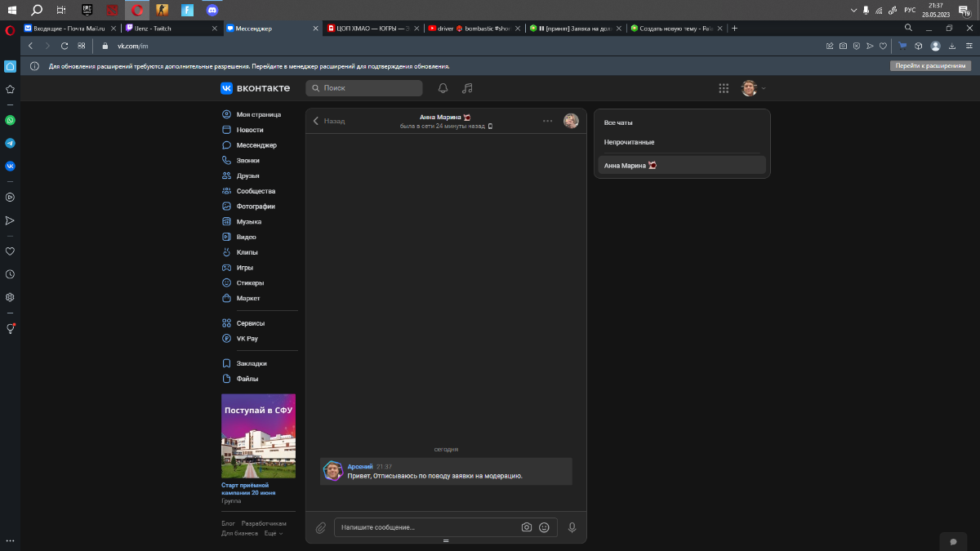This screenshot has height=551, width=980.
Task: Click Старт приёмной кампании 20 июня link
Action: coord(248,489)
